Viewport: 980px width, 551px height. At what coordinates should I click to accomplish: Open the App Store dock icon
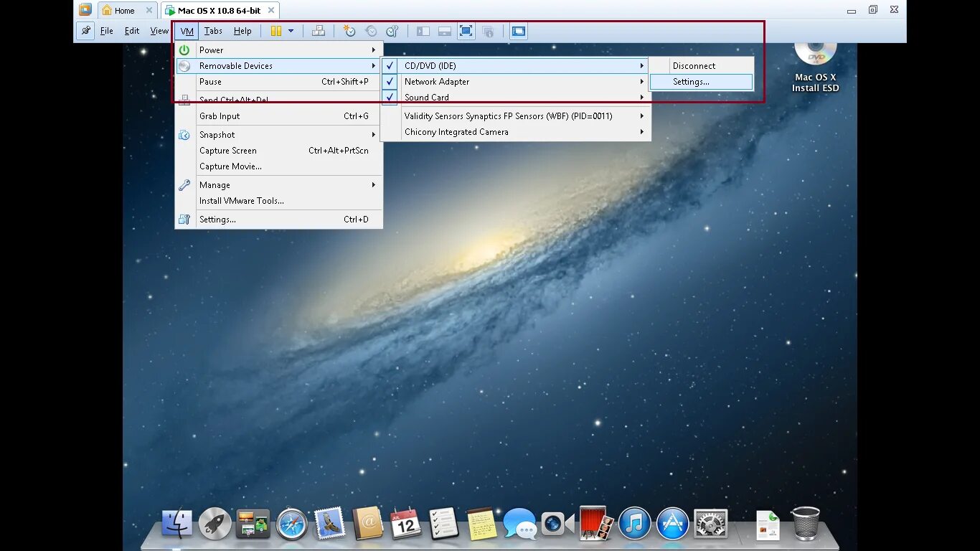coord(673,524)
